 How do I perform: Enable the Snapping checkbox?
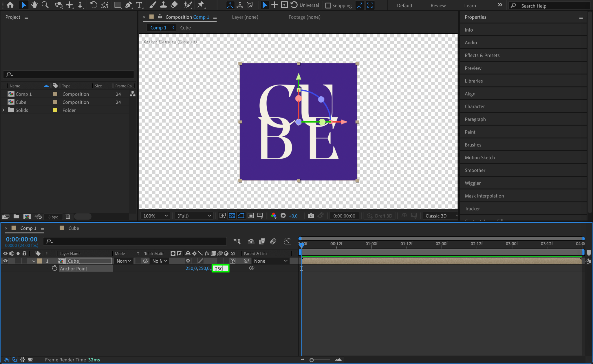pyautogui.click(x=328, y=6)
